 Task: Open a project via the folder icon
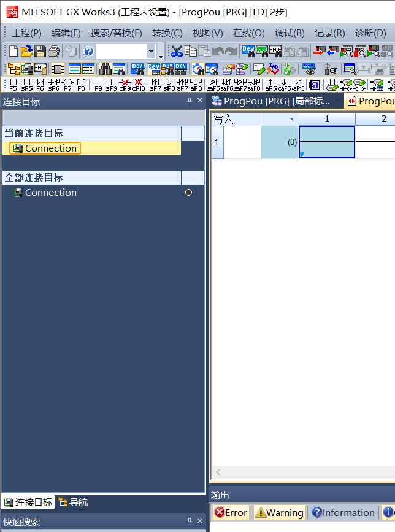click(26, 52)
